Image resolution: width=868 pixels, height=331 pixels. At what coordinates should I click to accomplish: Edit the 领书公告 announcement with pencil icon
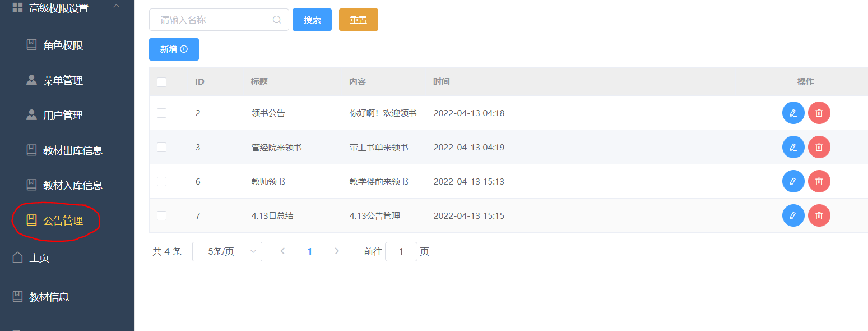click(793, 113)
